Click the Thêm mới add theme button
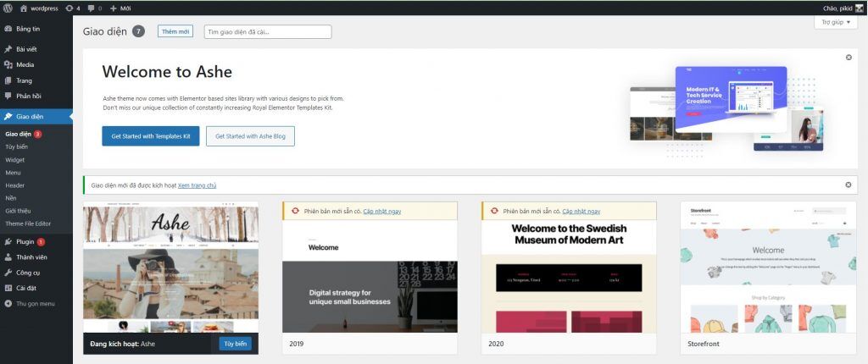868x364 pixels. [175, 31]
